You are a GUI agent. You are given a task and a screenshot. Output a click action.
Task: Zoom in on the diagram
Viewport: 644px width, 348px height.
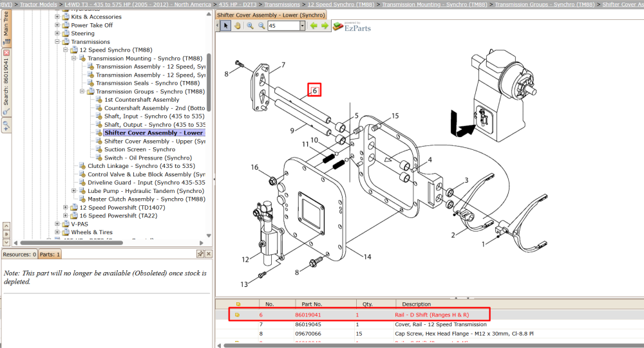(x=250, y=26)
